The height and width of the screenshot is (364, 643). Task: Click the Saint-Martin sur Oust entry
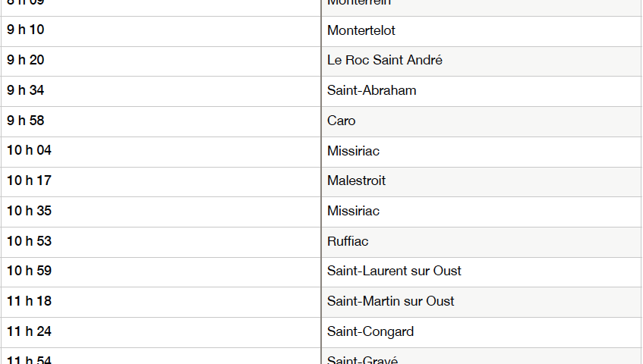point(391,301)
